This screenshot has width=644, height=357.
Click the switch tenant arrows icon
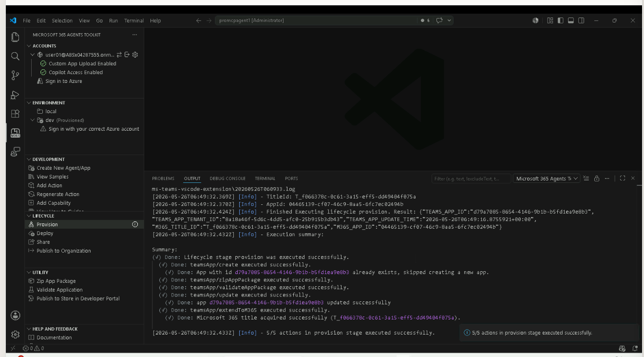tap(120, 55)
